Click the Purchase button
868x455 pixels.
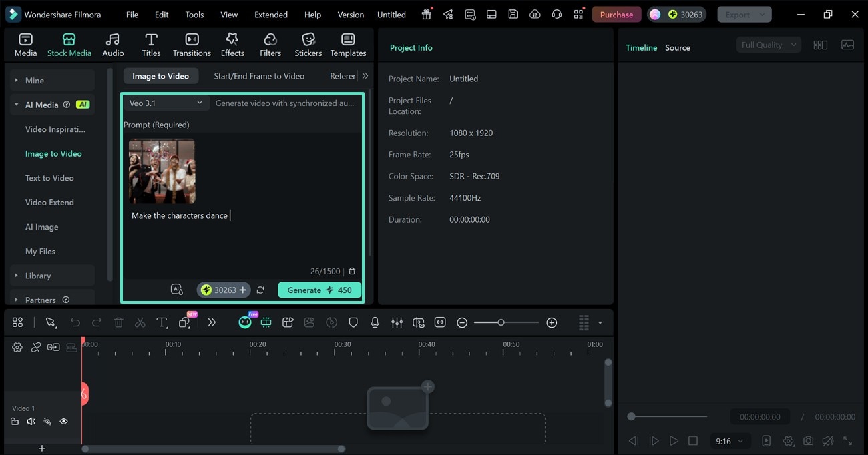click(616, 14)
